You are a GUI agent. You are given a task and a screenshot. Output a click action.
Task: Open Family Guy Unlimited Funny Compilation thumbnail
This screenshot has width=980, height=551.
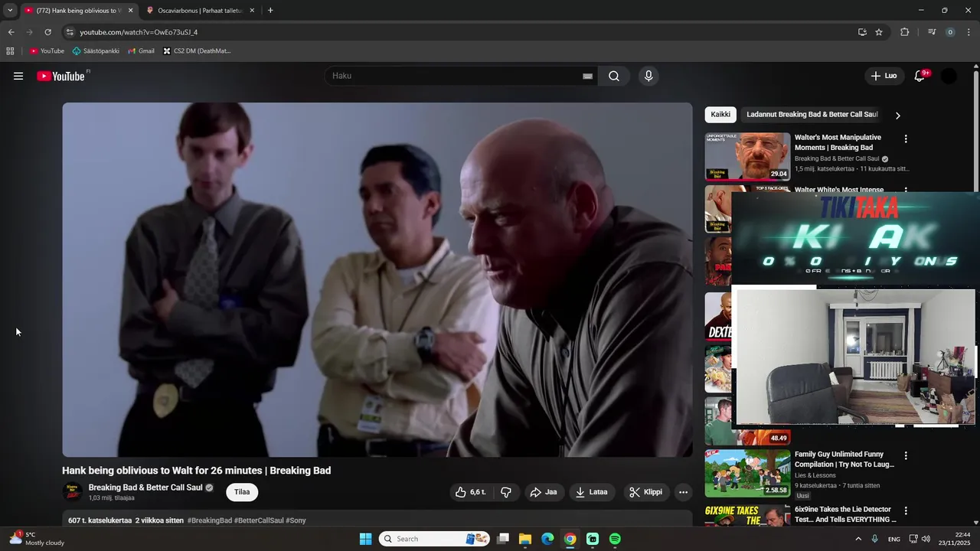coord(747,474)
